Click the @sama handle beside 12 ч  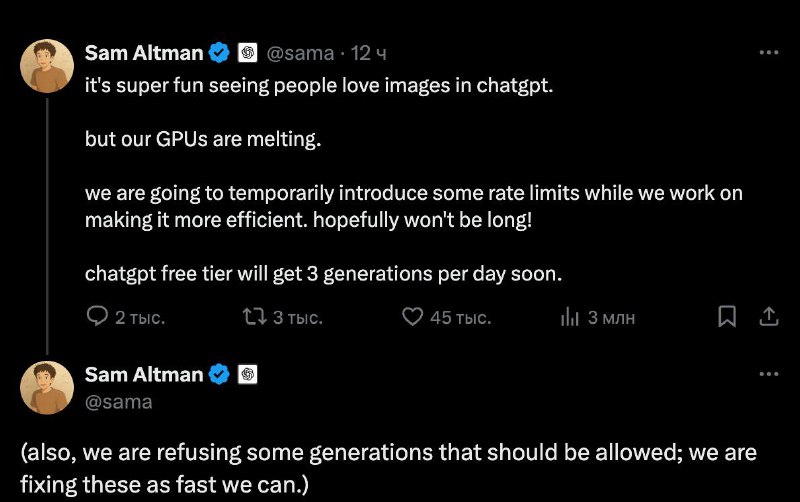[300, 53]
